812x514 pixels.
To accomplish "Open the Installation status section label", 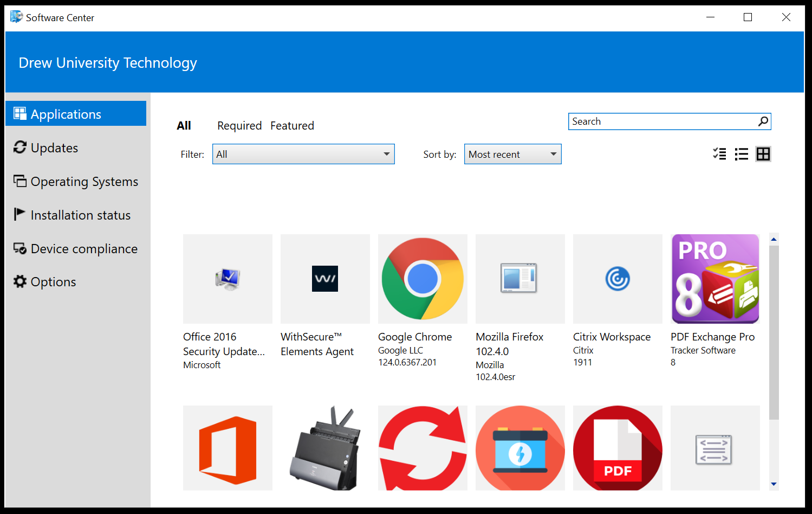I will click(x=81, y=215).
